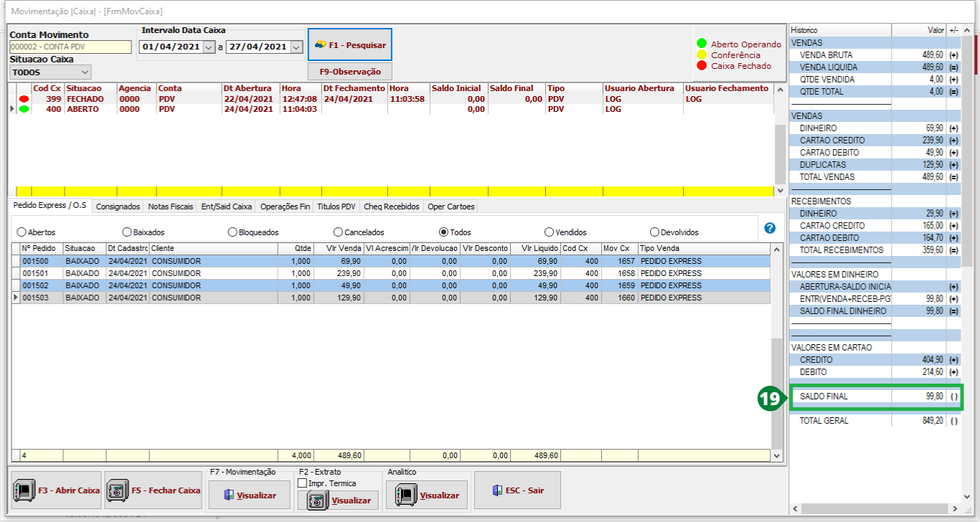
Task: Click the Vlr Venda column header
Action: tap(339, 248)
